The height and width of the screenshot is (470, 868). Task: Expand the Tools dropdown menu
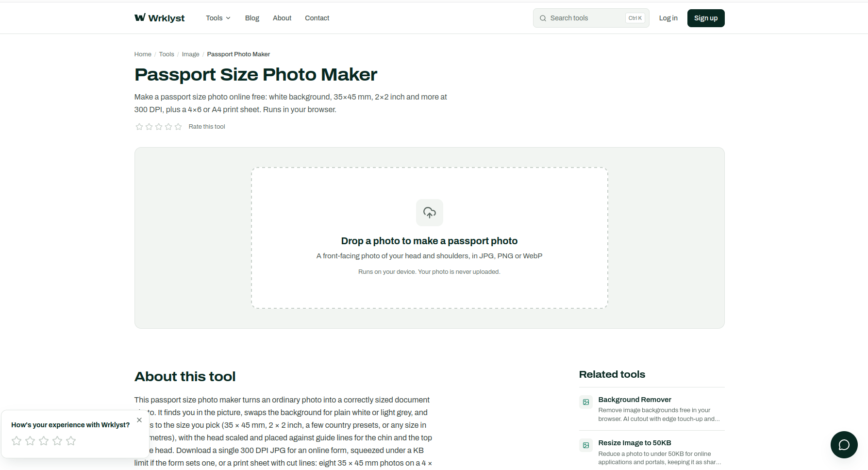tap(218, 18)
